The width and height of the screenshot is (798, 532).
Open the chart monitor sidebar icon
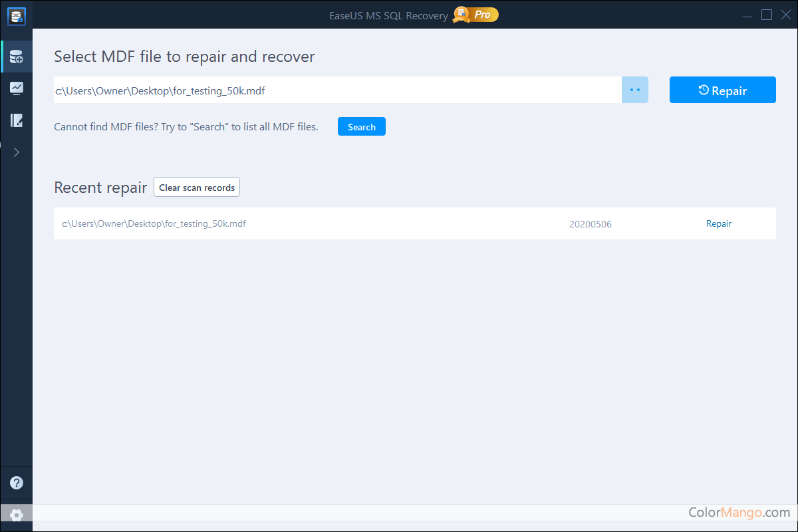pos(16,88)
